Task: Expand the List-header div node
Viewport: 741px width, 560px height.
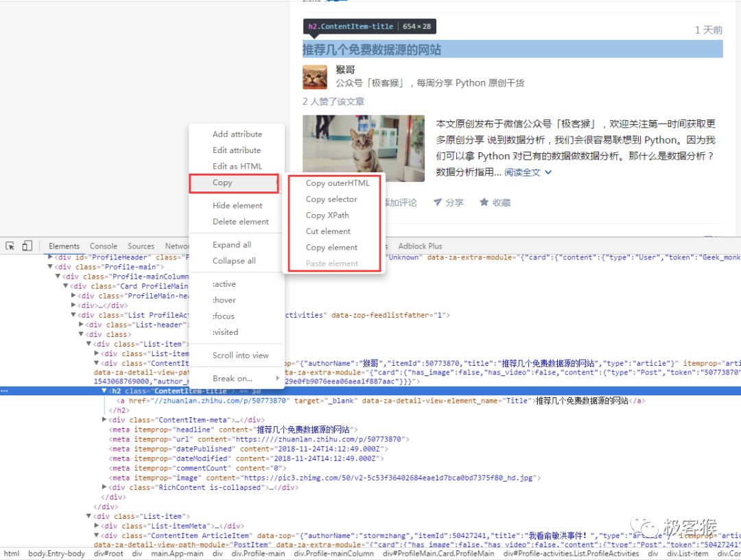Action: 81,325
